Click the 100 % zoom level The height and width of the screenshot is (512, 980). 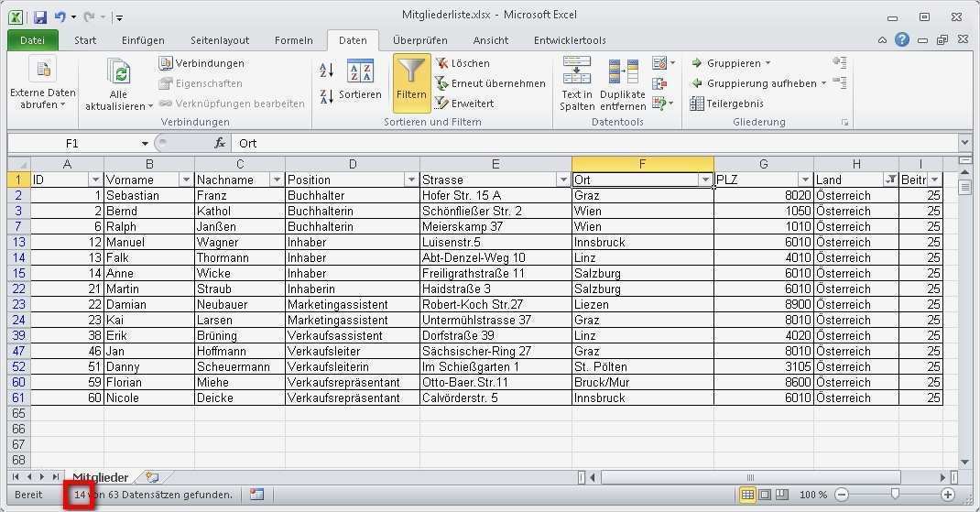(813, 495)
